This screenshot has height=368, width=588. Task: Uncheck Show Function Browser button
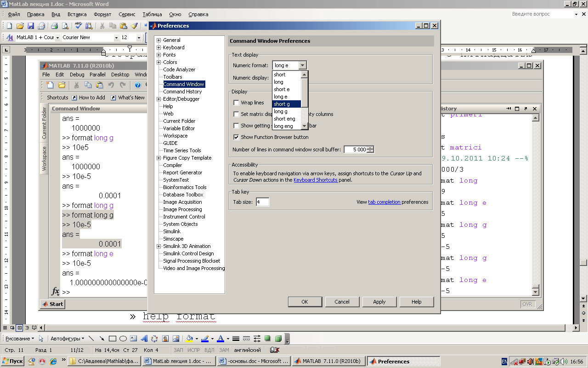coord(236,137)
